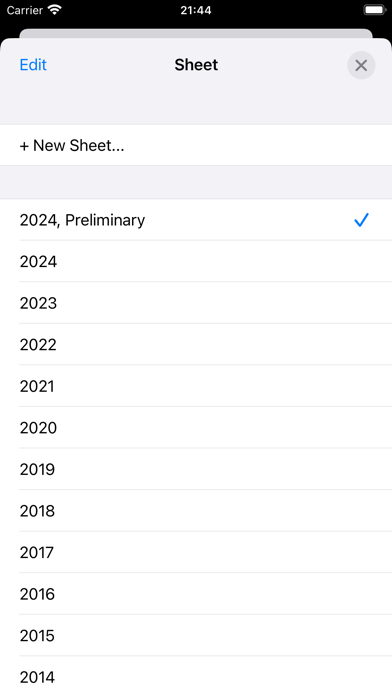Tap the battery indicator icon
The width and height of the screenshot is (392, 696).
(x=375, y=10)
